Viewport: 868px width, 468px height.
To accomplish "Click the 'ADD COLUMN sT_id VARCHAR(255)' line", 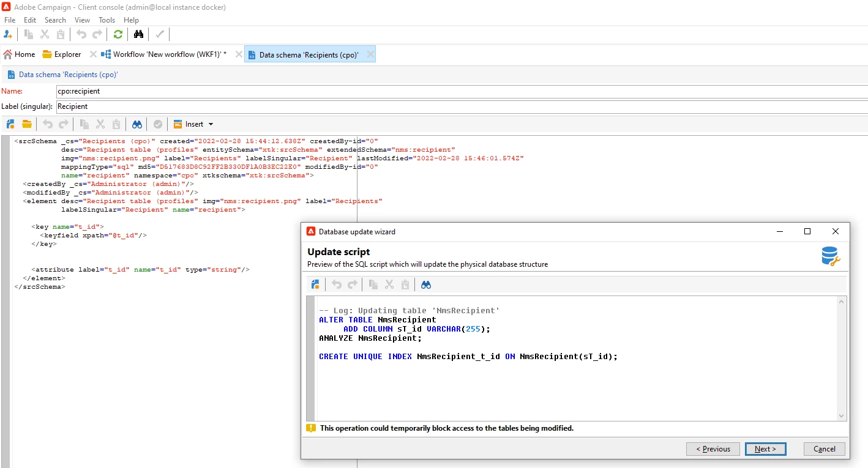I will [417, 329].
